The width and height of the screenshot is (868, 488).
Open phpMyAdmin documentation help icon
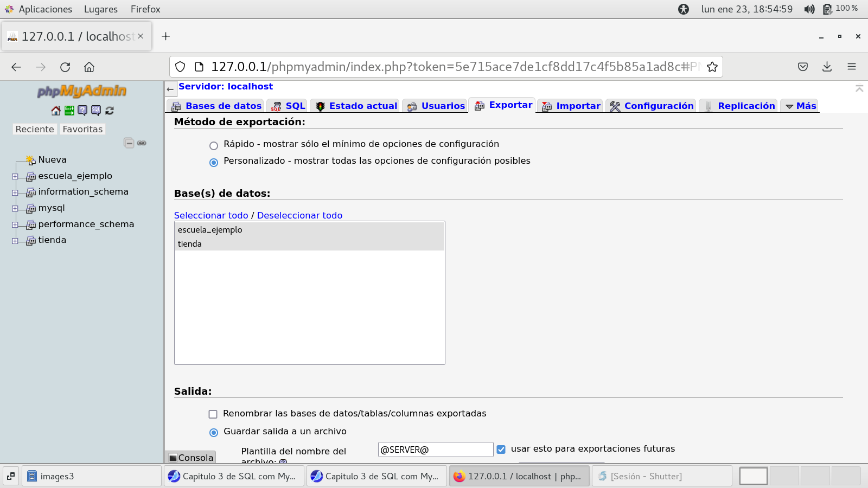click(x=82, y=111)
